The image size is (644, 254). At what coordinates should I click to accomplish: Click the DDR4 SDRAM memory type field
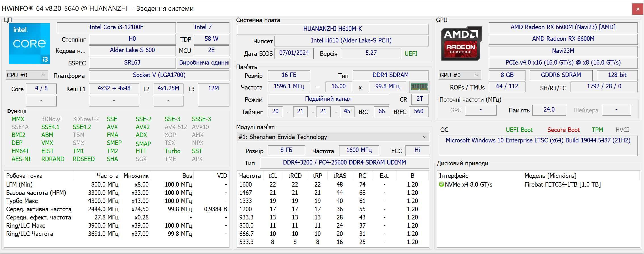click(390, 75)
